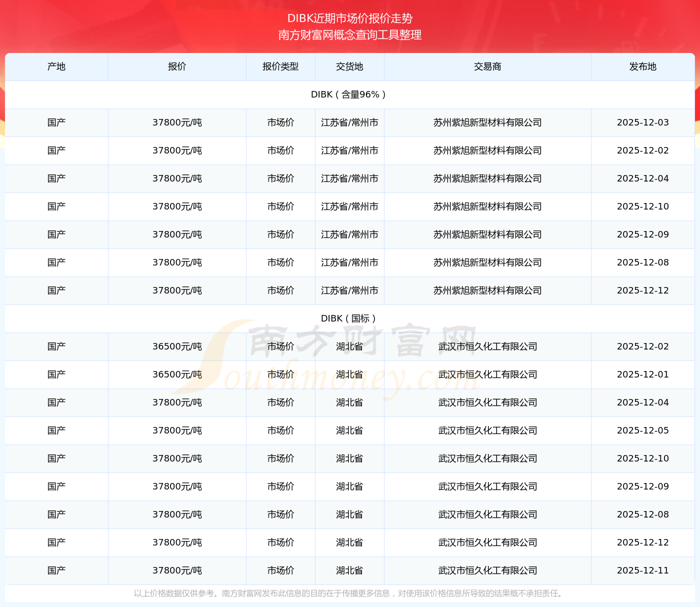This screenshot has width=700, height=607.
Task: Select the "交易商" column header
Action: (x=487, y=66)
